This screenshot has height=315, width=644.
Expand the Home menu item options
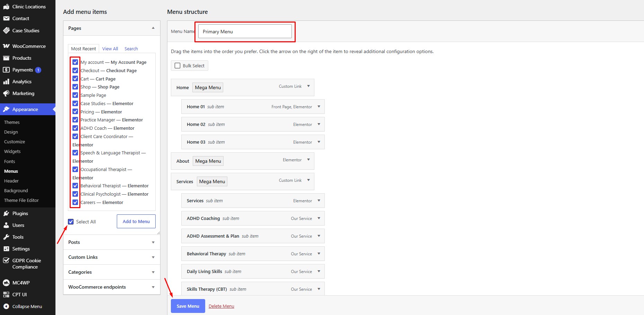[x=308, y=86]
